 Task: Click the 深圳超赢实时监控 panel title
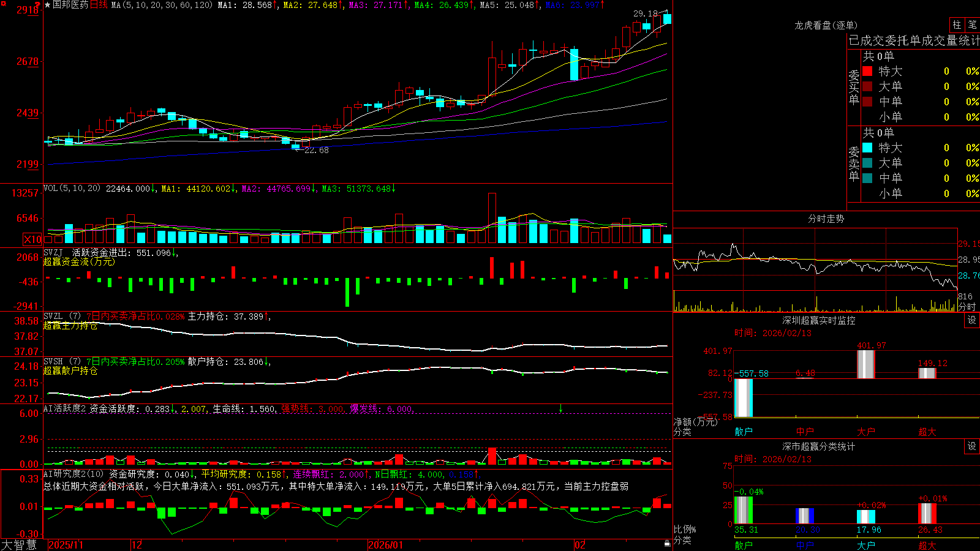[818, 320]
